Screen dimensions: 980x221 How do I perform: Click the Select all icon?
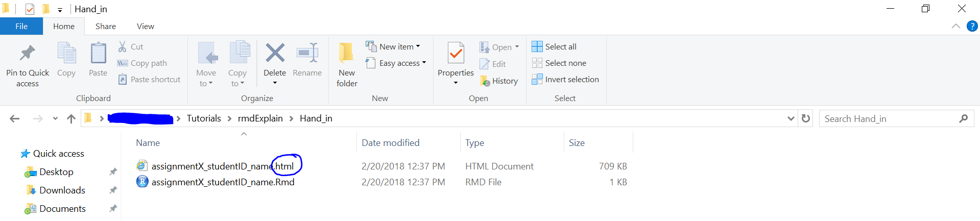click(x=537, y=46)
